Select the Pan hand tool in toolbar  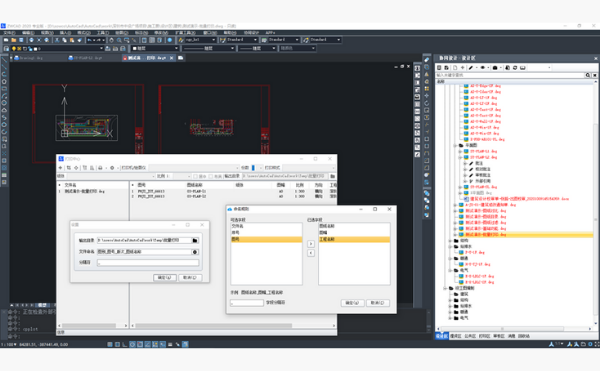click(x=111, y=40)
